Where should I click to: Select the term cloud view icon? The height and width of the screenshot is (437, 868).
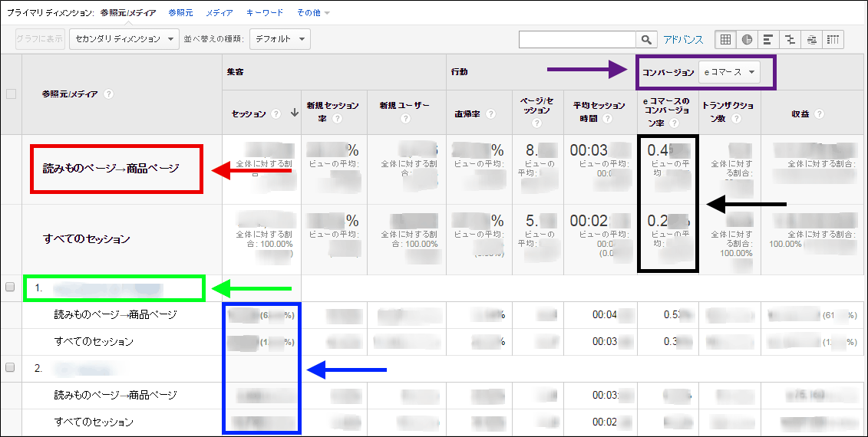(x=812, y=40)
